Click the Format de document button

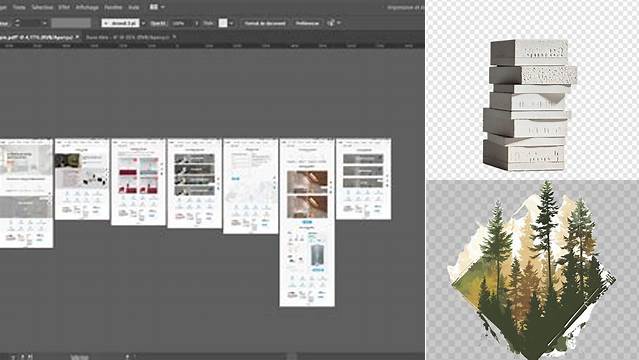(265, 23)
